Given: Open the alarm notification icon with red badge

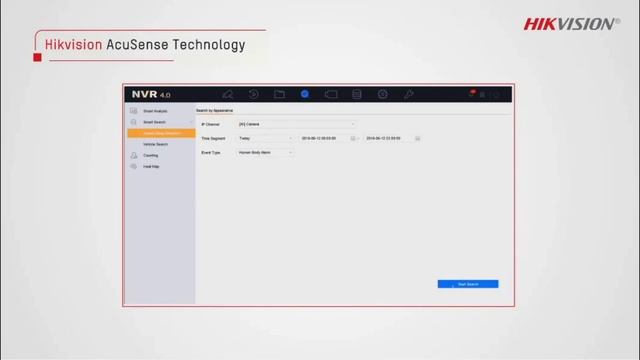Looking at the screenshot, I should tap(472, 94).
